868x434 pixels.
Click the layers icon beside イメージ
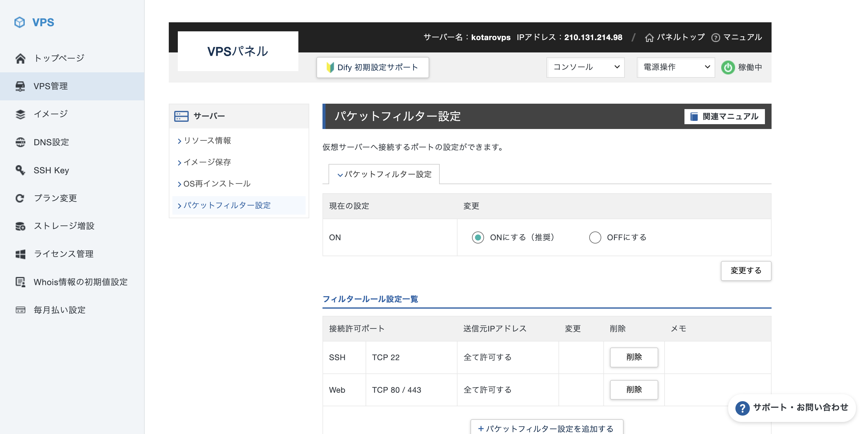pyautogui.click(x=20, y=114)
